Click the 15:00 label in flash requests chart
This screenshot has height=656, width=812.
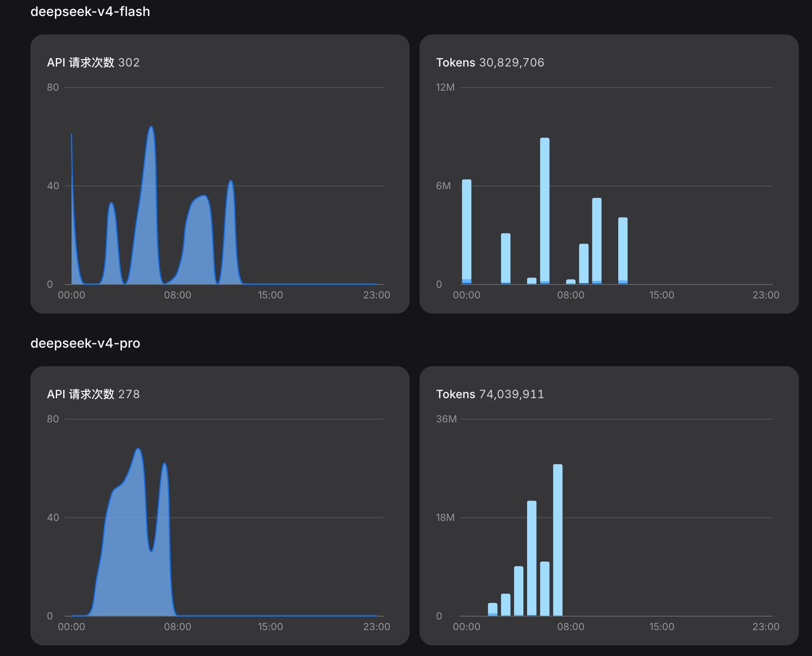point(271,295)
